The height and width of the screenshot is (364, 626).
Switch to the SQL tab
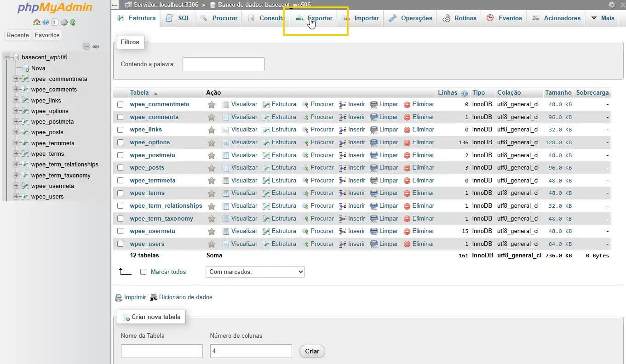click(178, 18)
